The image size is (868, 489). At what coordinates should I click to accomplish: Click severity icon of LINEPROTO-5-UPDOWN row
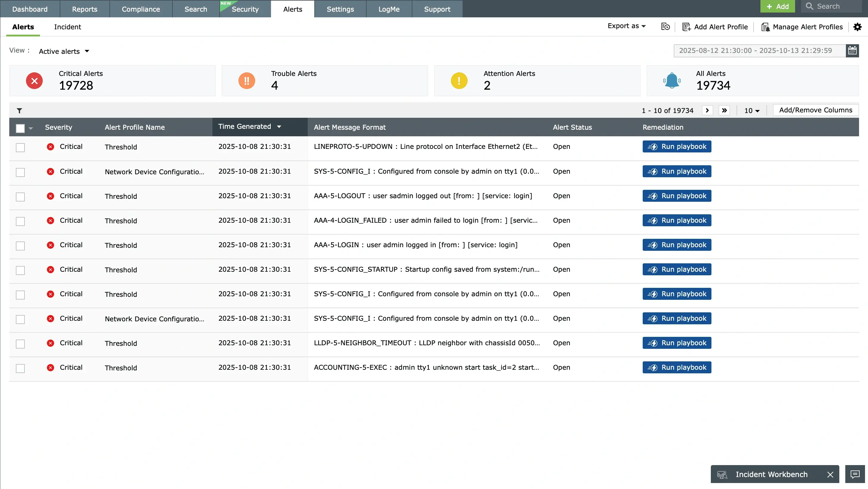point(50,146)
